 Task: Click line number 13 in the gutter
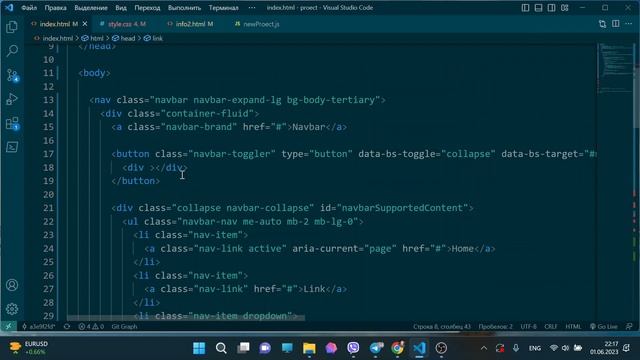(x=48, y=100)
